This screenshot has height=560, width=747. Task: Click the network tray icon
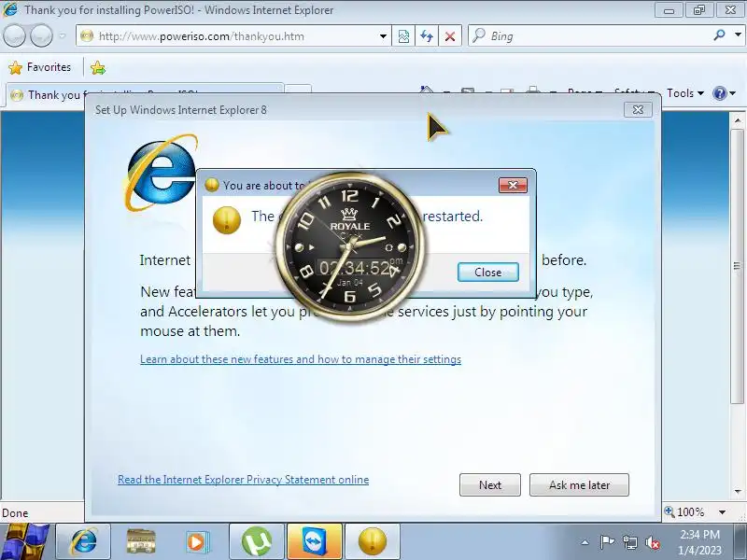pyautogui.click(x=629, y=542)
